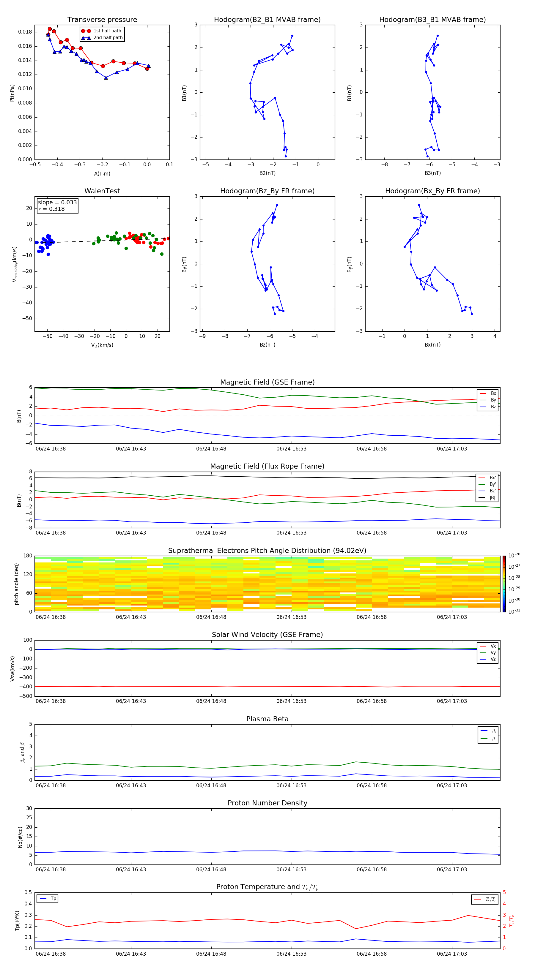Click the suprathermal electron spectrogram heatmap
The height and width of the screenshot is (980, 535).
tap(267, 584)
